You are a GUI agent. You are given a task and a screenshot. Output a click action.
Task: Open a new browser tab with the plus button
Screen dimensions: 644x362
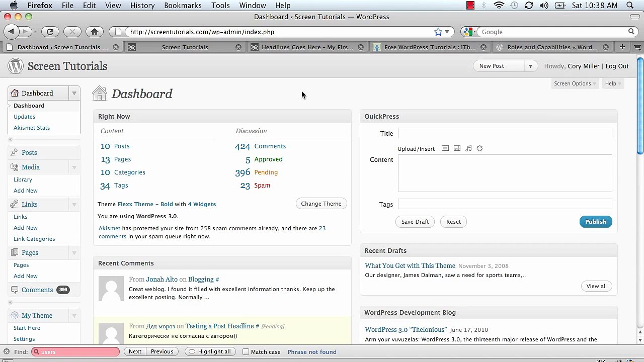(x=622, y=47)
